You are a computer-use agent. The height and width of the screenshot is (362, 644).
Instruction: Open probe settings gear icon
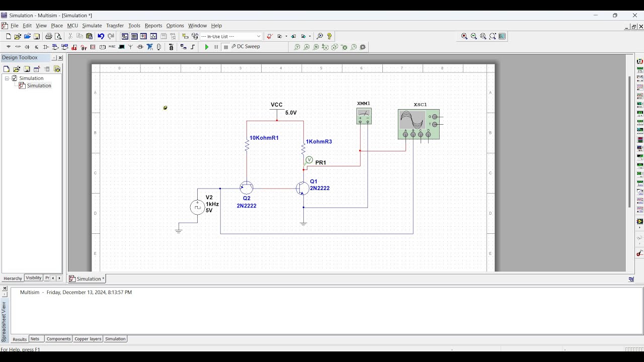click(363, 47)
